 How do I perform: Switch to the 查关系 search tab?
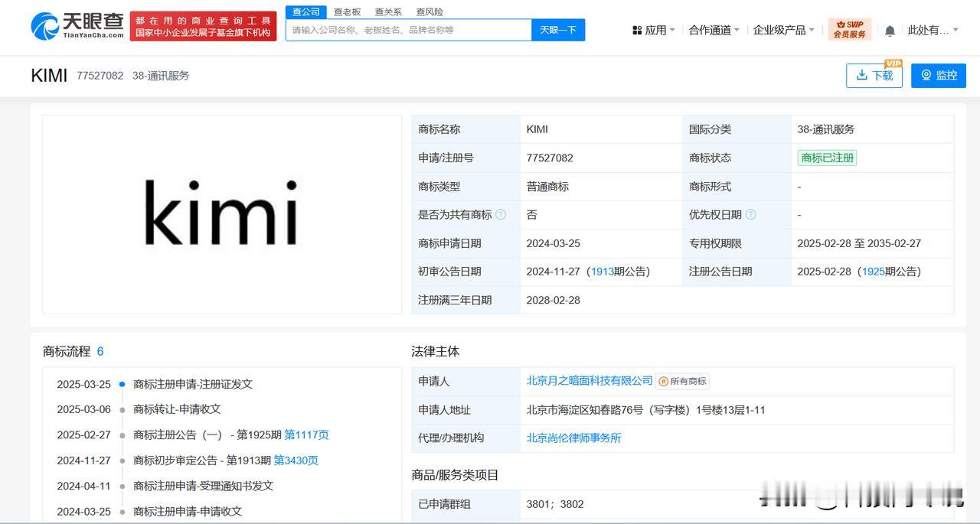click(x=388, y=11)
